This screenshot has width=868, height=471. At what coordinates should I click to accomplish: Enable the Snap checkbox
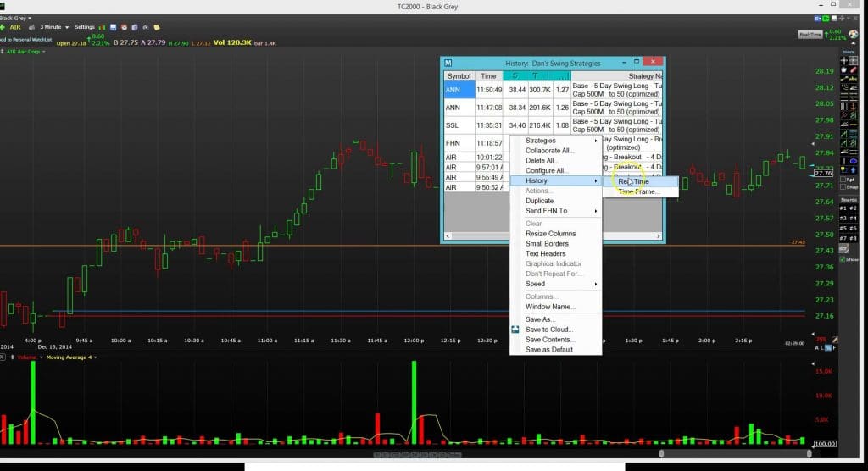click(843, 186)
